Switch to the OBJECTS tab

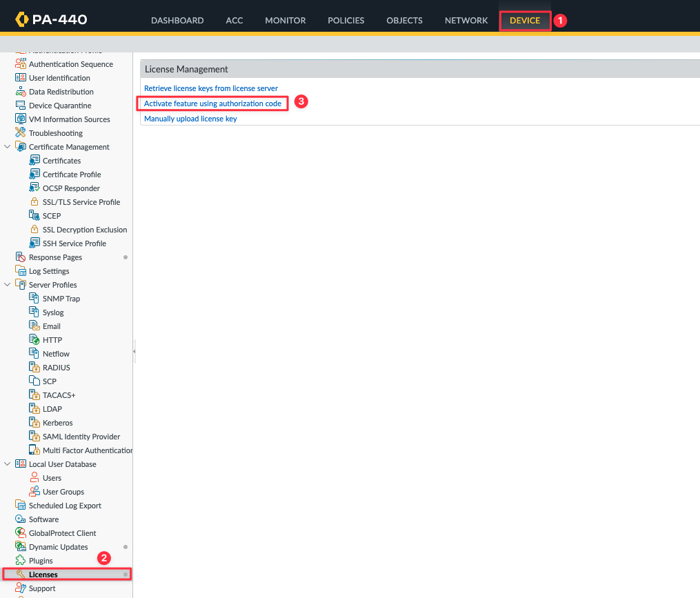pyautogui.click(x=404, y=21)
